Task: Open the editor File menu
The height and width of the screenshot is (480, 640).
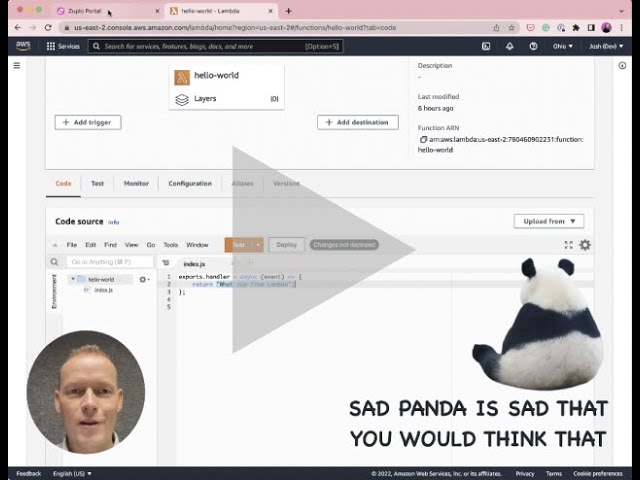Action: [71, 245]
